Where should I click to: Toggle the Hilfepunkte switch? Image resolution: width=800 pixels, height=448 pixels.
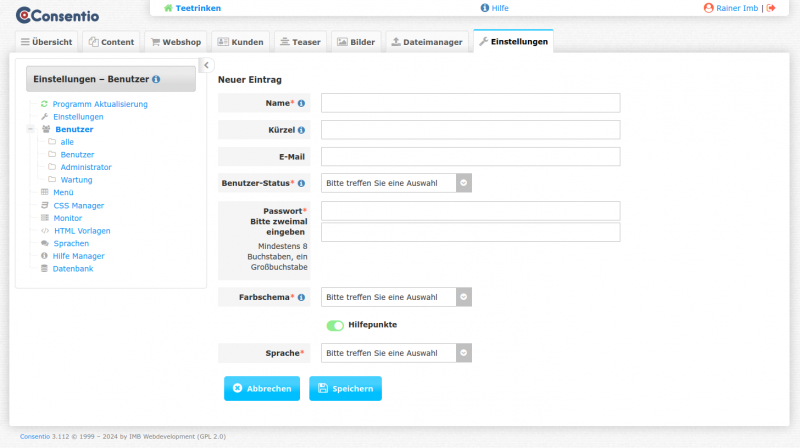pos(335,325)
